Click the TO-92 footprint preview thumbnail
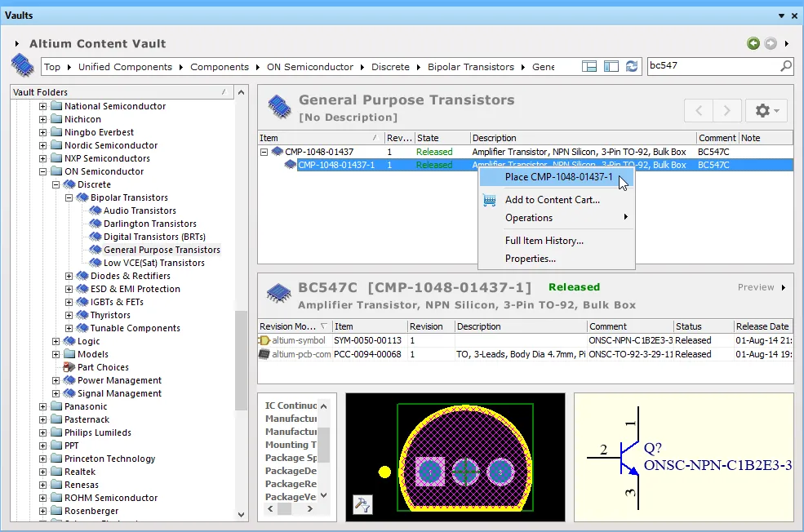Screen dimensions: 804x532 click(455, 457)
